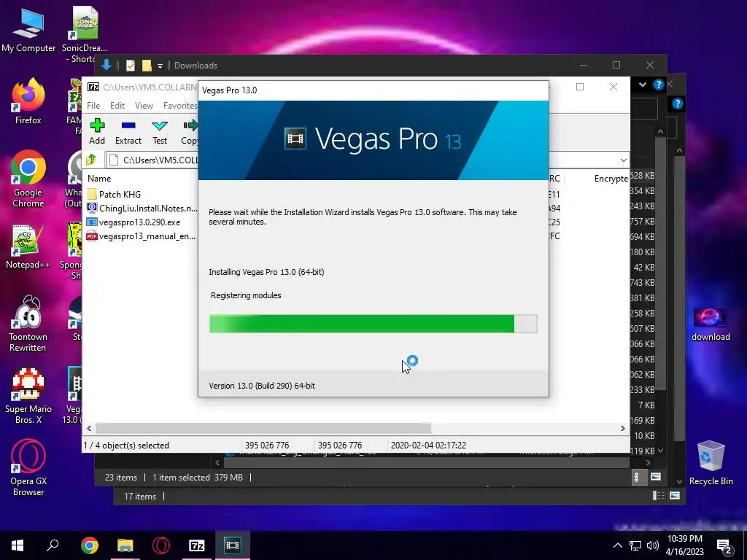Open Firefox desktop shortcut
Image resolution: width=747 pixels, height=560 pixels.
[x=28, y=102]
